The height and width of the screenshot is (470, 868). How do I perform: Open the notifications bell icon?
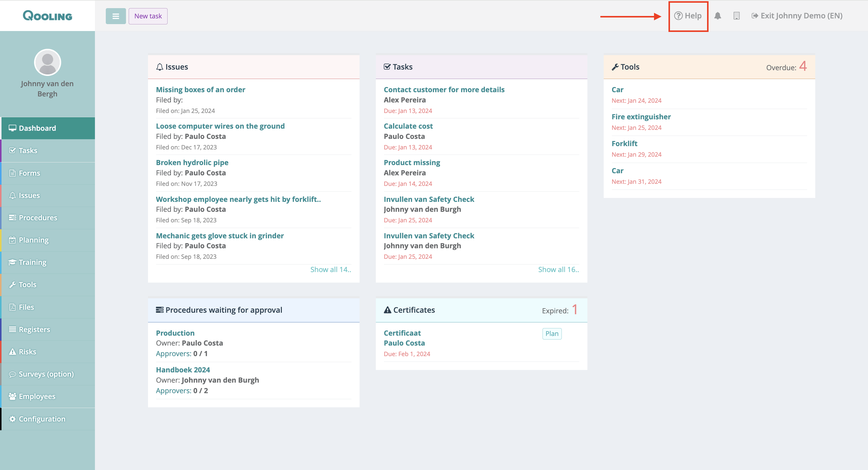pos(717,16)
